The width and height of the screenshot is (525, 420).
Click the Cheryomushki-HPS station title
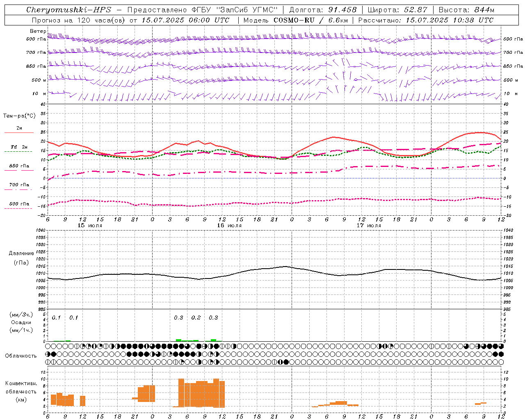pyautogui.click(x=68, y=10)
